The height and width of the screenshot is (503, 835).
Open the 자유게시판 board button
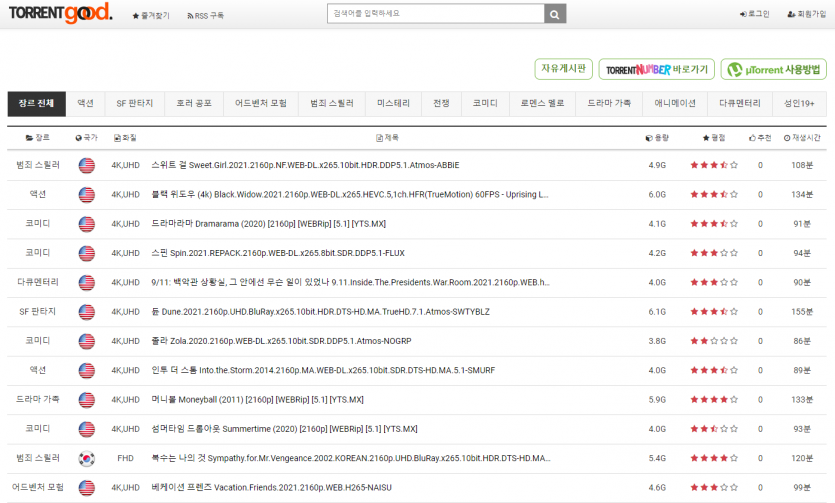[562, 69]
